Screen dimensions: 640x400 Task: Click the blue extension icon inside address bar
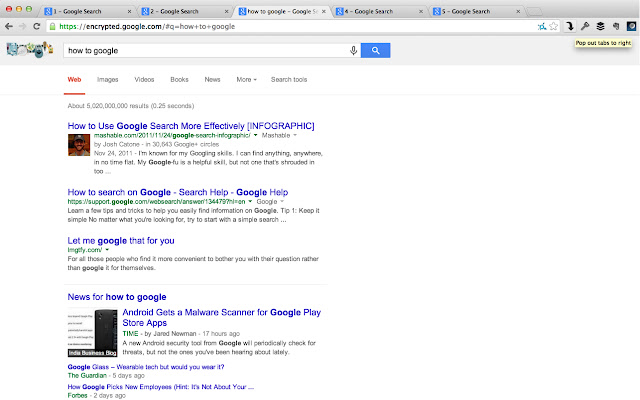[542, 27]
